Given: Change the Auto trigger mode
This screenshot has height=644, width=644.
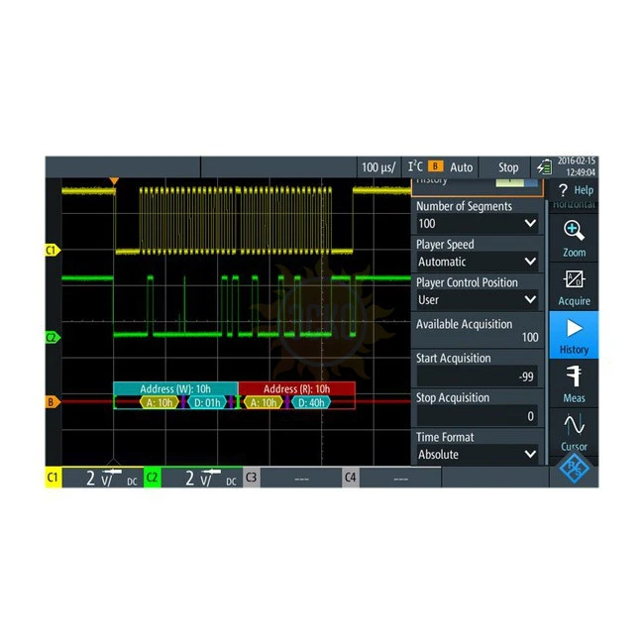Looking at the screenshot, I should 462,167.
